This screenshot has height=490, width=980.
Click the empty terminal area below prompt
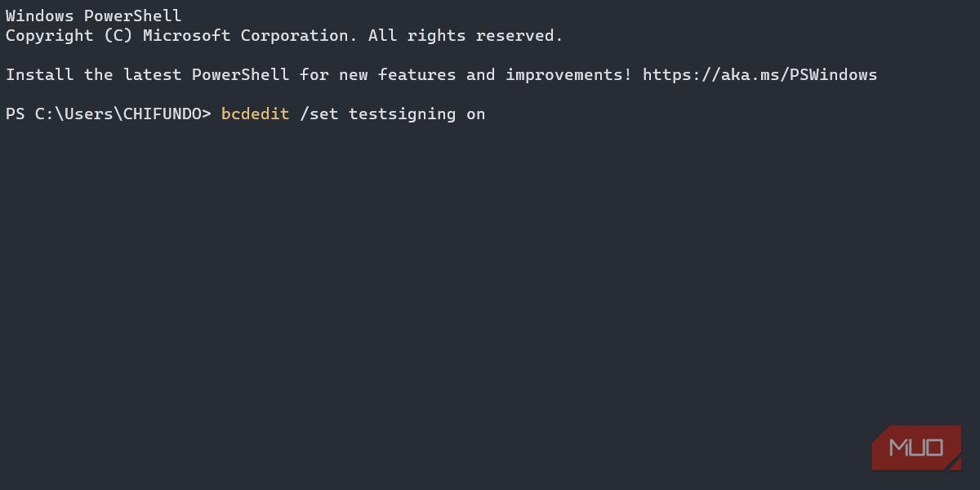click(x=408, y=286)
